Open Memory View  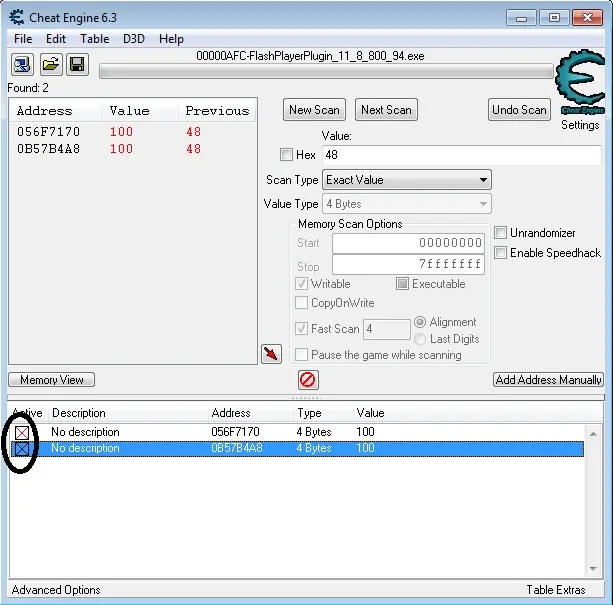[x=52, y=379]
